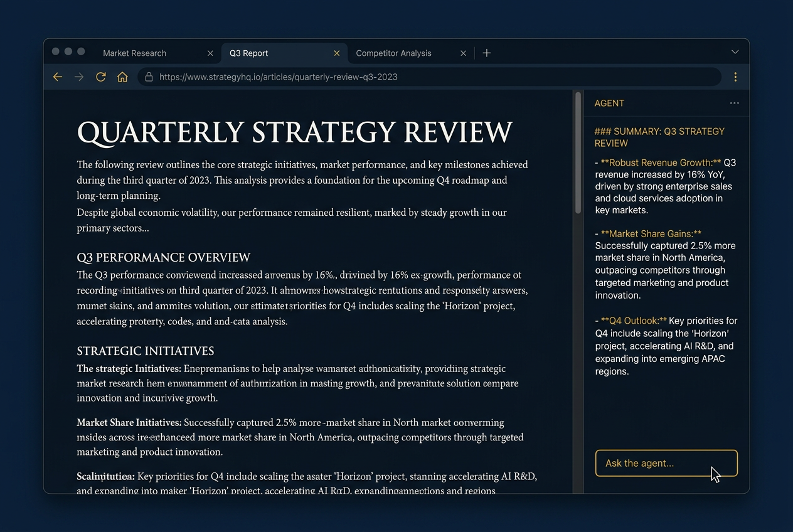Close the Market Research tab
The height and width of the screenshot is (532, 793).
(210, 53)
